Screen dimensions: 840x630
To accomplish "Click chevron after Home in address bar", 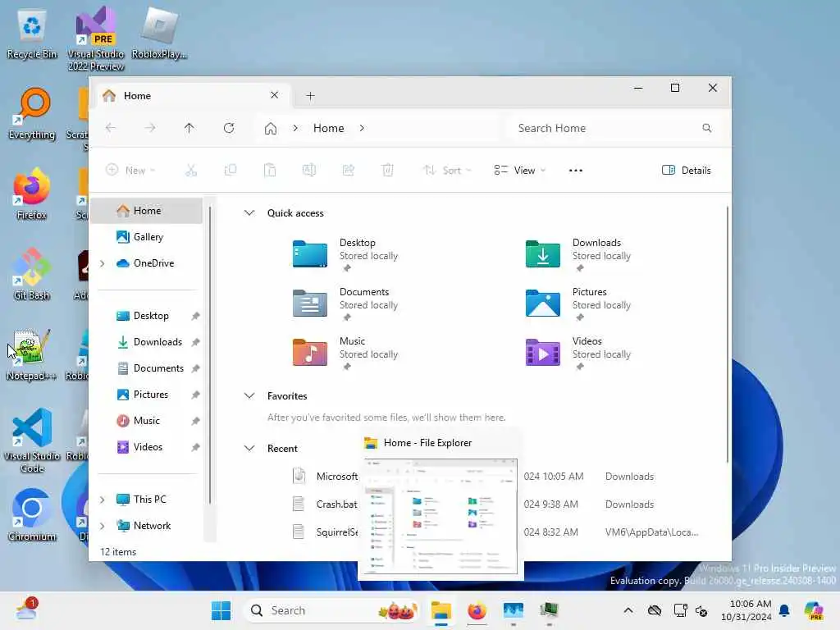I will coord(362,128).
